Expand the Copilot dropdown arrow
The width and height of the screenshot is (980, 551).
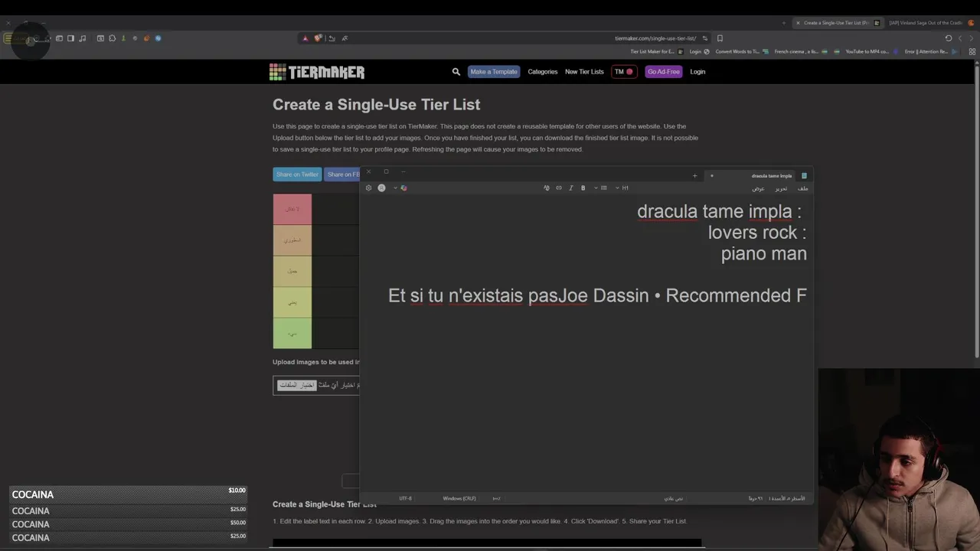(x=395, y=187)
